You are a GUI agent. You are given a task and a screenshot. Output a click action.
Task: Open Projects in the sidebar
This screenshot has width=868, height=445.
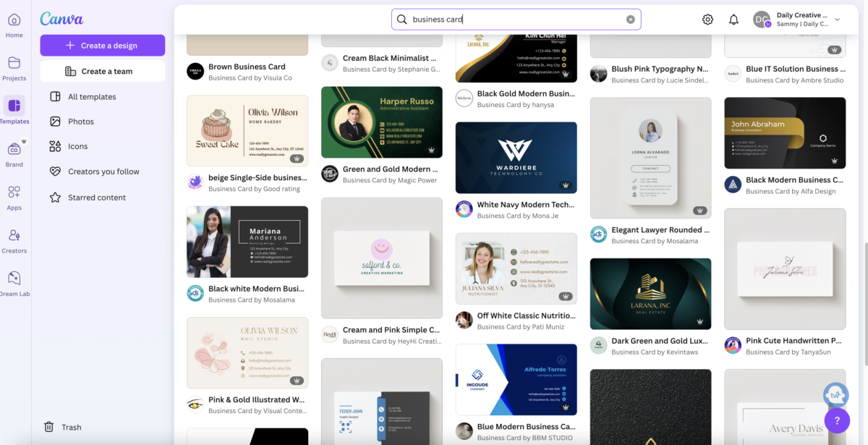pos(14,69)
